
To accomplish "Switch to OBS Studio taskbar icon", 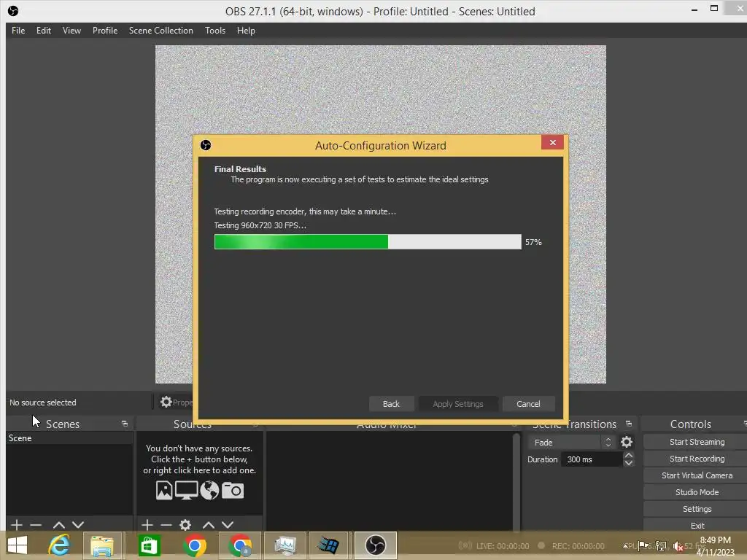I will (376, 545).
